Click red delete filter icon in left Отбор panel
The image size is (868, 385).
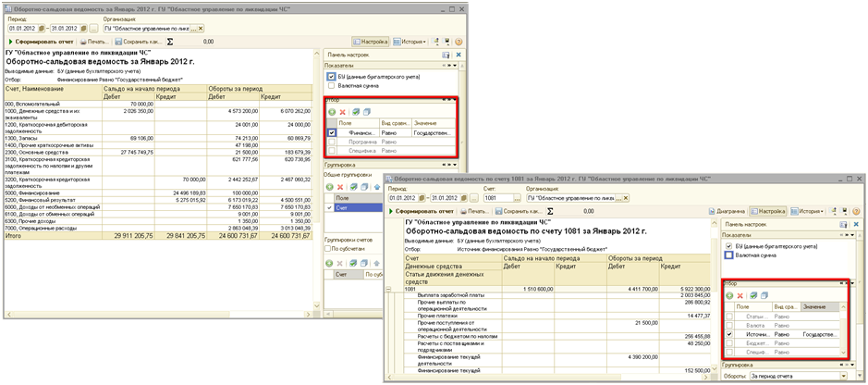343,111
